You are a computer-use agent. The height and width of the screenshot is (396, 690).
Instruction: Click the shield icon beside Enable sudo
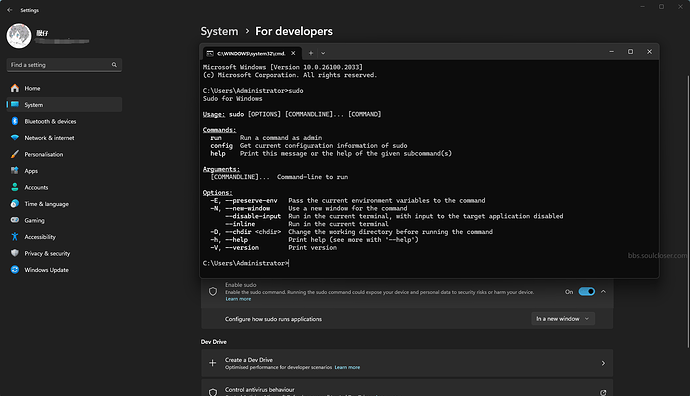tap(213, 291)
